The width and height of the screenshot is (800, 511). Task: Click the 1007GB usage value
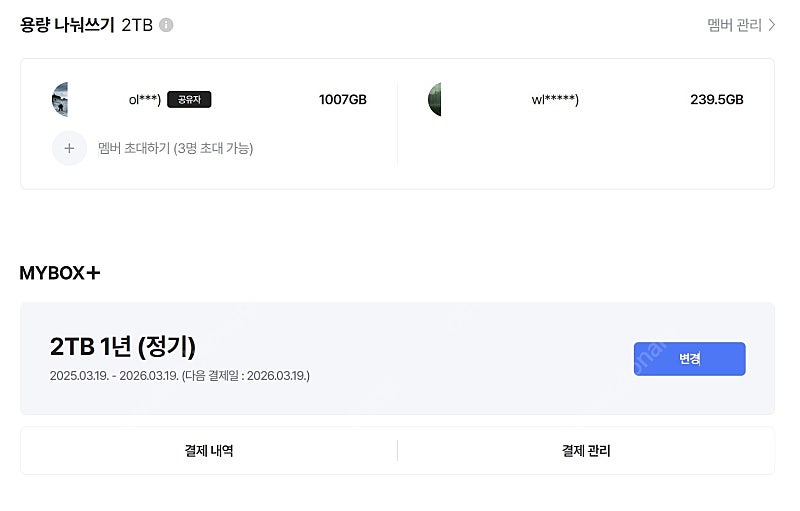click(x=342, y=100)
